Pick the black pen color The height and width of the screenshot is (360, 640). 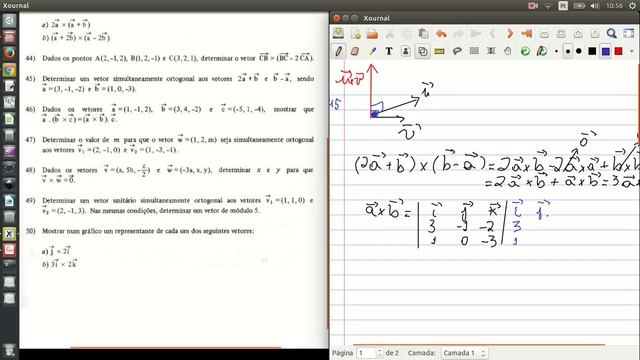tap(592, 51)
